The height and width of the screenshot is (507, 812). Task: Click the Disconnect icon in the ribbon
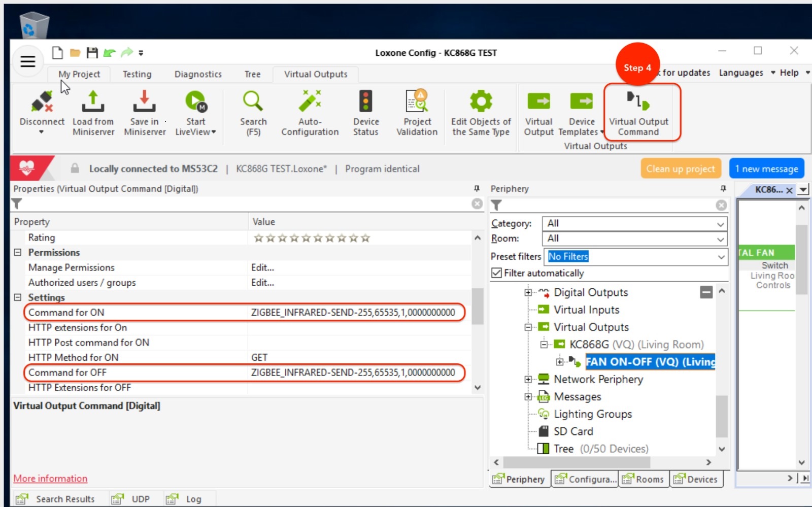click(x=42, y=102)
